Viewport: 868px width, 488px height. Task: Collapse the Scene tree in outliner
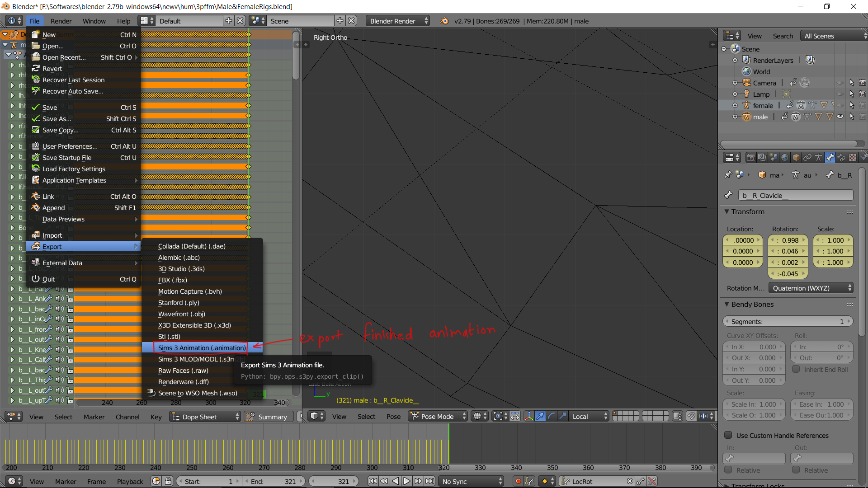click(x=724, y=49)
